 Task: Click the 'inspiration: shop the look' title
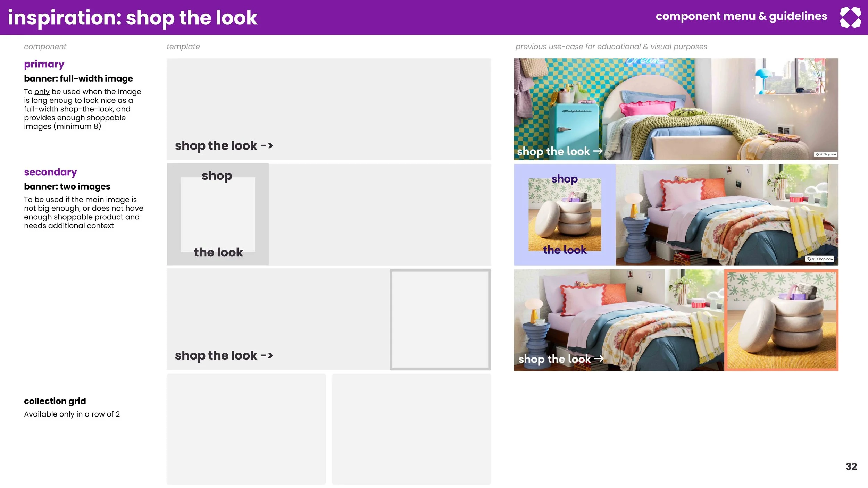133,18
